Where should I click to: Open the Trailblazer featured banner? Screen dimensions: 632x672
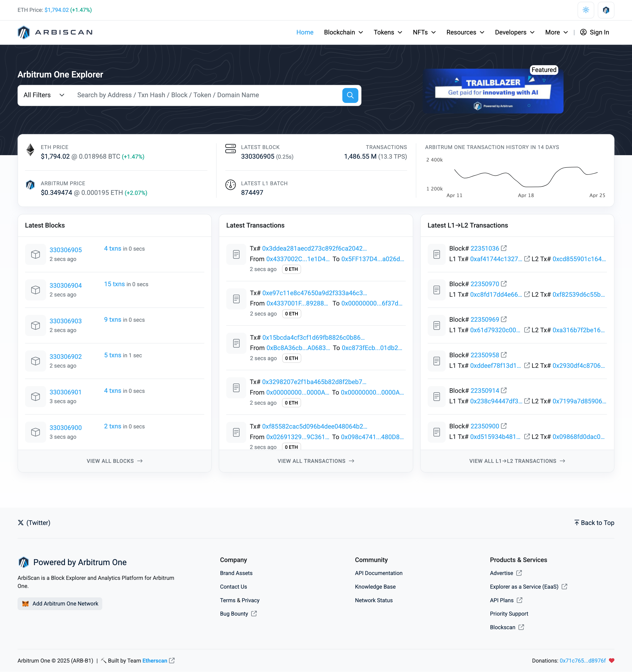(494, 91)
